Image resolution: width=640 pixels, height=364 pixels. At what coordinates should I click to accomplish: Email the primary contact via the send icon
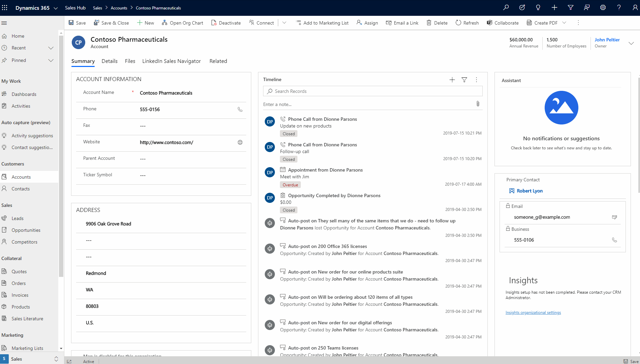pyautogui.click(x=615, y=217)
